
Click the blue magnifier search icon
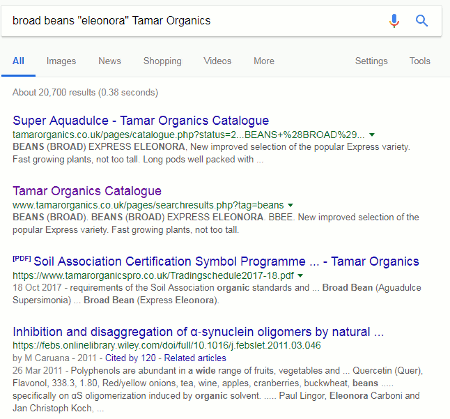(x=422, y=21)
